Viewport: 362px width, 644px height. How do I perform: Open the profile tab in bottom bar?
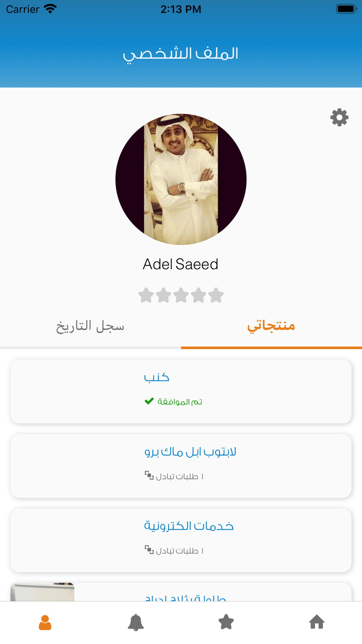click(x=45, y=622)
